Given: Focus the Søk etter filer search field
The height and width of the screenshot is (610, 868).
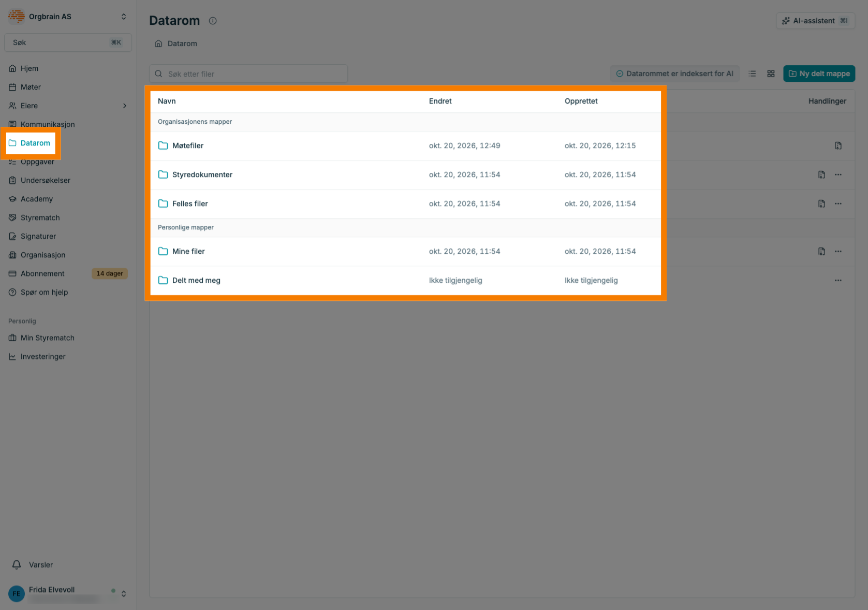Looking at the screenshot, I should pos(248,74).
